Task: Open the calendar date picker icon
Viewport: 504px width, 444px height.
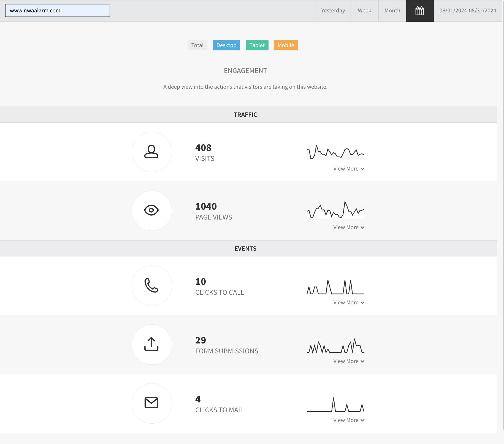Action: point(420,11)
